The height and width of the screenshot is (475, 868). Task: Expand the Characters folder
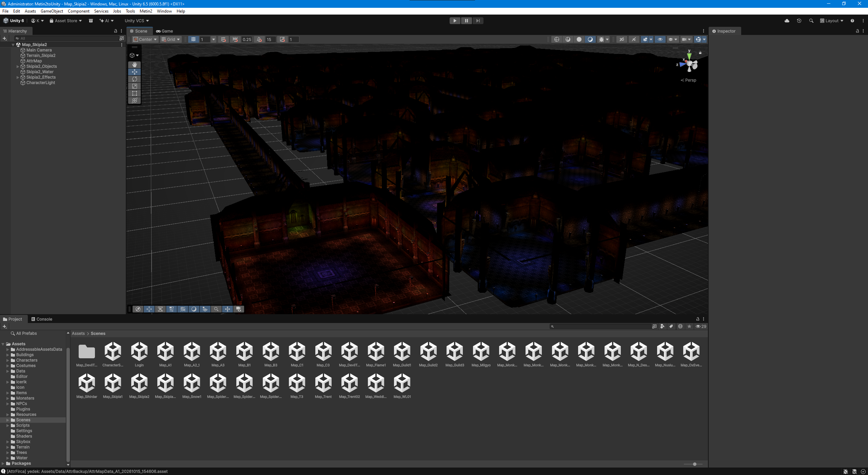click(x=7, y=360)
